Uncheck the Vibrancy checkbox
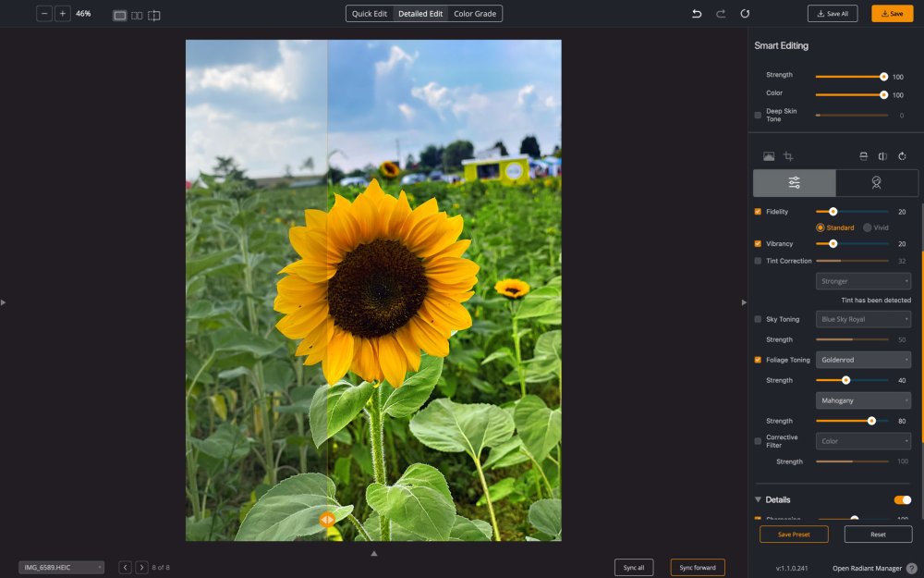Screen dimensions: 924x578 [x=758, y=243]
